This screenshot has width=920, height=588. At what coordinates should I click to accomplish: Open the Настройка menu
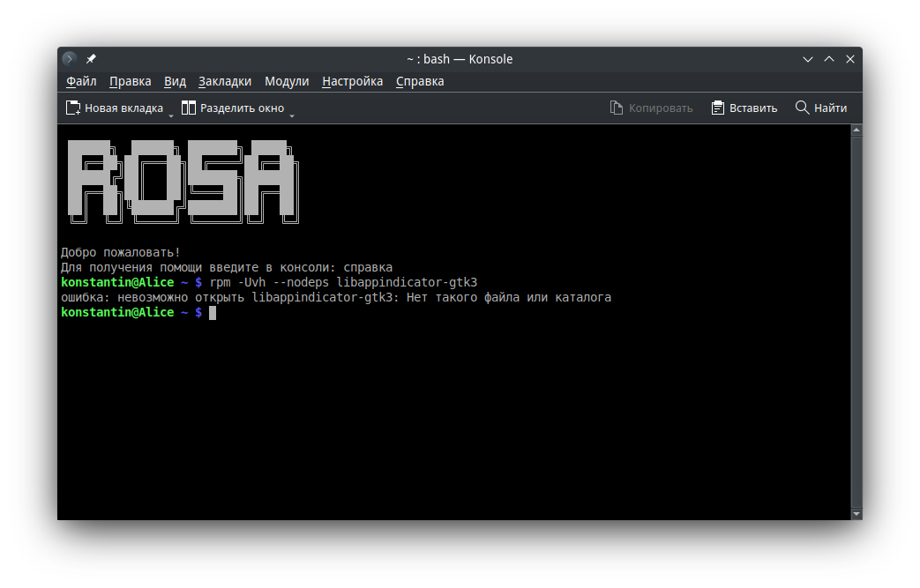click(353, 81)
